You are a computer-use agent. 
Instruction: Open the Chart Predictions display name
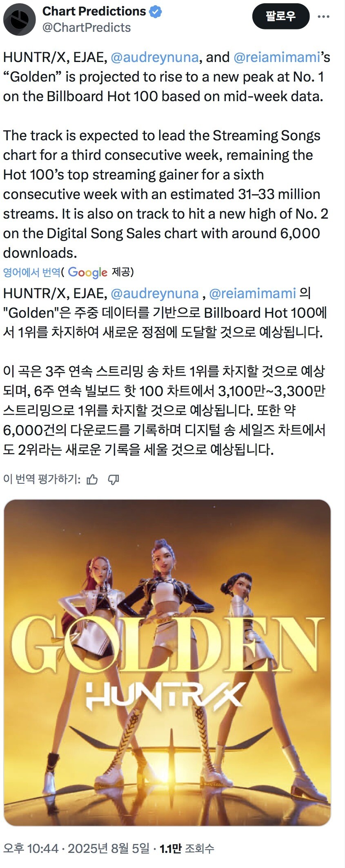coord(94,11)
